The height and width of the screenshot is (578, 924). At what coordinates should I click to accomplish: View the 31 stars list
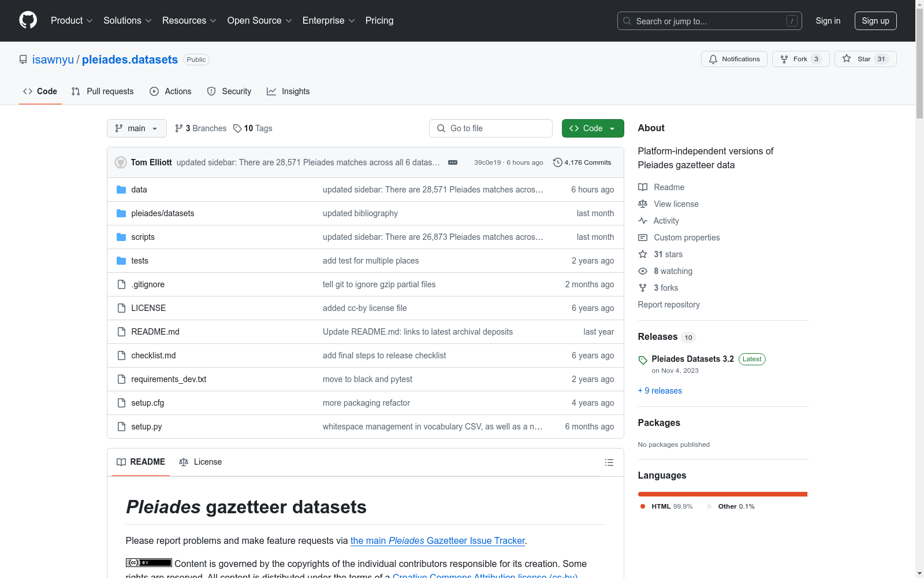point(660,254)
